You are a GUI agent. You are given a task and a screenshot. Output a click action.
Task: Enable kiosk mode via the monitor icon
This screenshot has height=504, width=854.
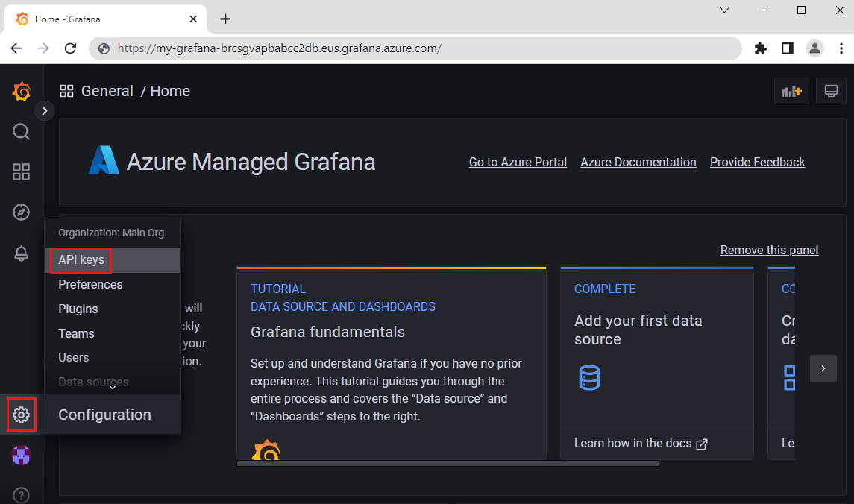point(831,90)
